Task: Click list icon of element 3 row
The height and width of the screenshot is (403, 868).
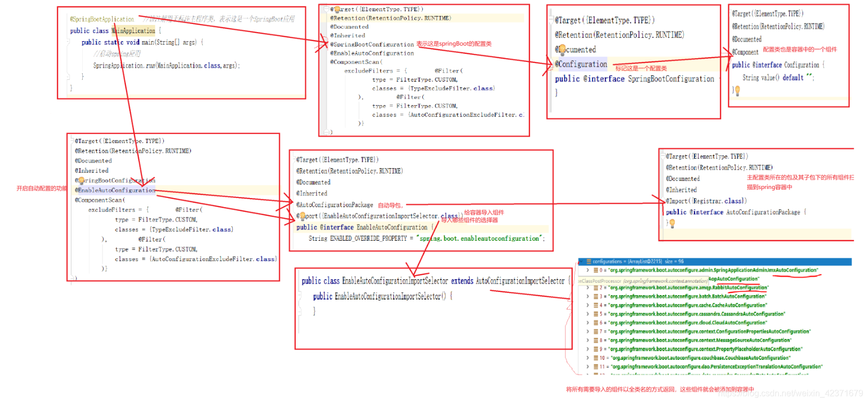Action: click(596, 297)
